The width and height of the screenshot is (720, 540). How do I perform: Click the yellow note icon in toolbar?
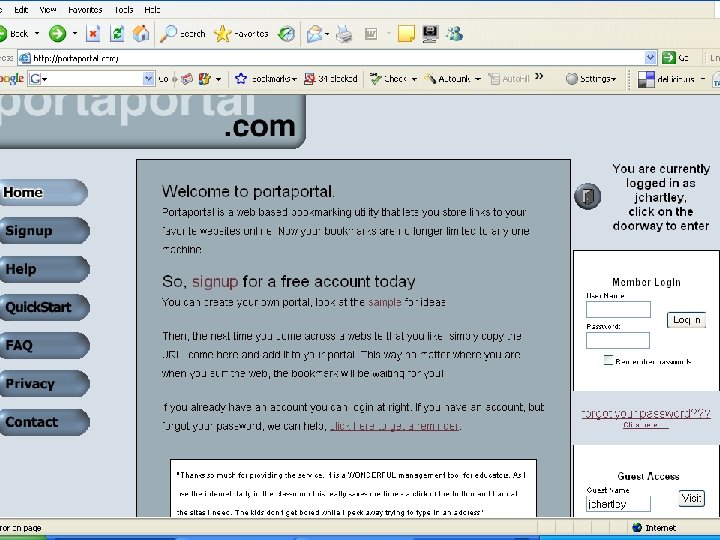coord(406,34)
